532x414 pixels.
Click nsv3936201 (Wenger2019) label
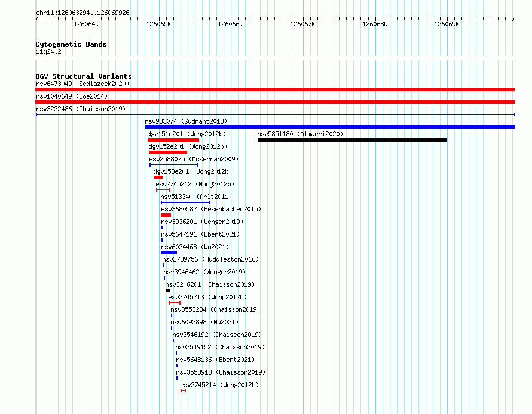pyautogui.click(x=202, y=222)
